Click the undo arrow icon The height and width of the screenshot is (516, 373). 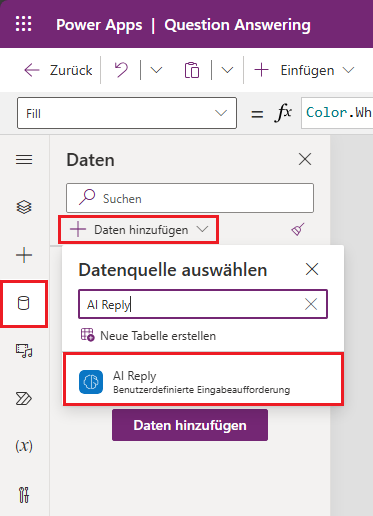pos(121,70)
